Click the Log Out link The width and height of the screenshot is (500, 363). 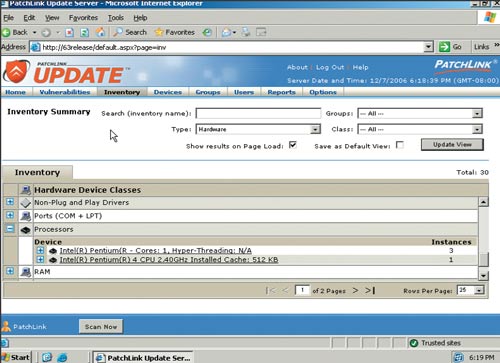tap(330, 67)
